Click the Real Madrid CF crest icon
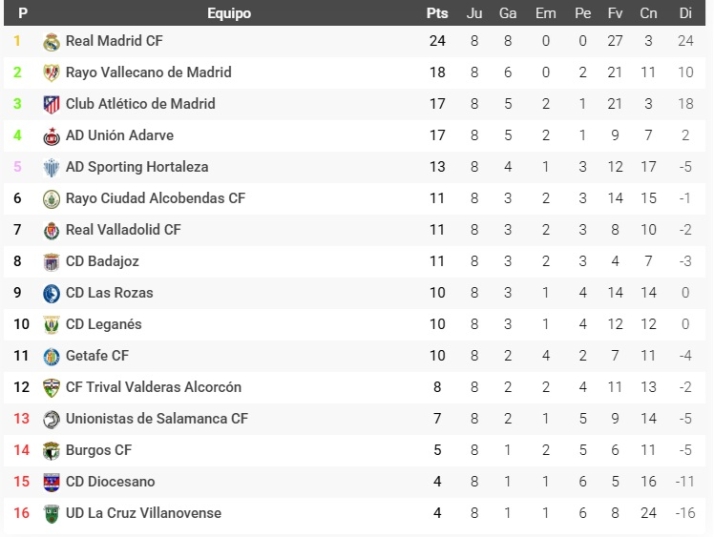The height and width of the screenshot is (537, 714). (x=52, y=42)
